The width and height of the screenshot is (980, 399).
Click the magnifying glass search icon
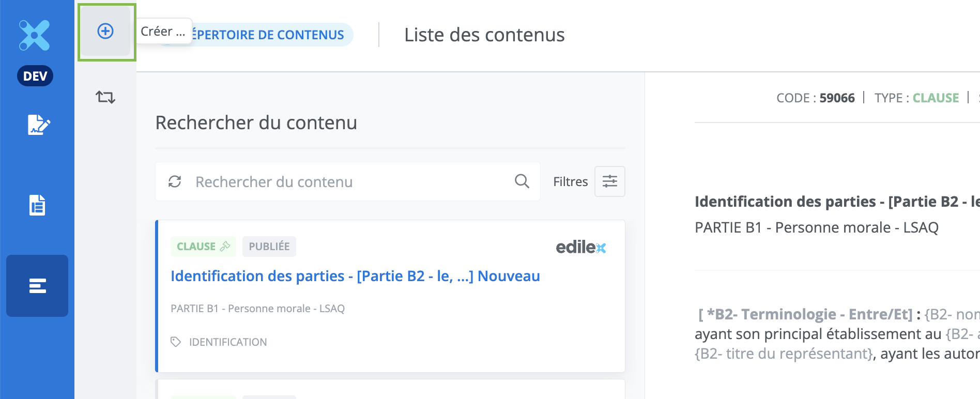[522, 181]
